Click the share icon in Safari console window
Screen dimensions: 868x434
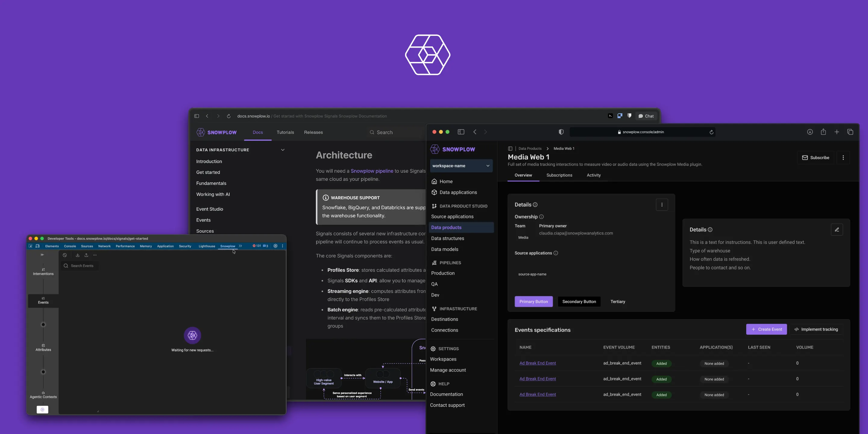click(x=823, y=132)
